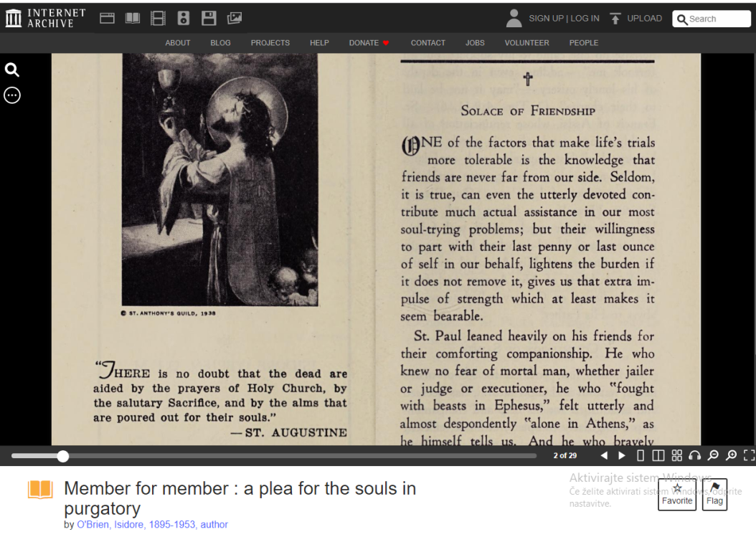Screen dimensions: 756x537
Task: Open the Web (Wayback) media icon
Action: click(107, 19)
